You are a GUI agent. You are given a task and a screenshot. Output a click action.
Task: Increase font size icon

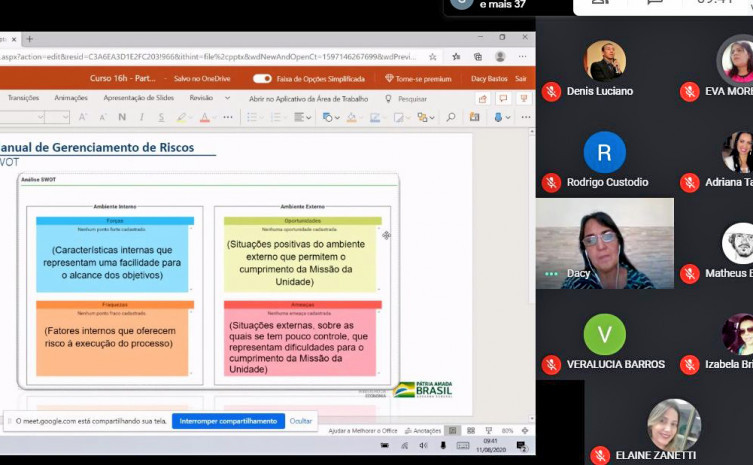pos(83,117)
